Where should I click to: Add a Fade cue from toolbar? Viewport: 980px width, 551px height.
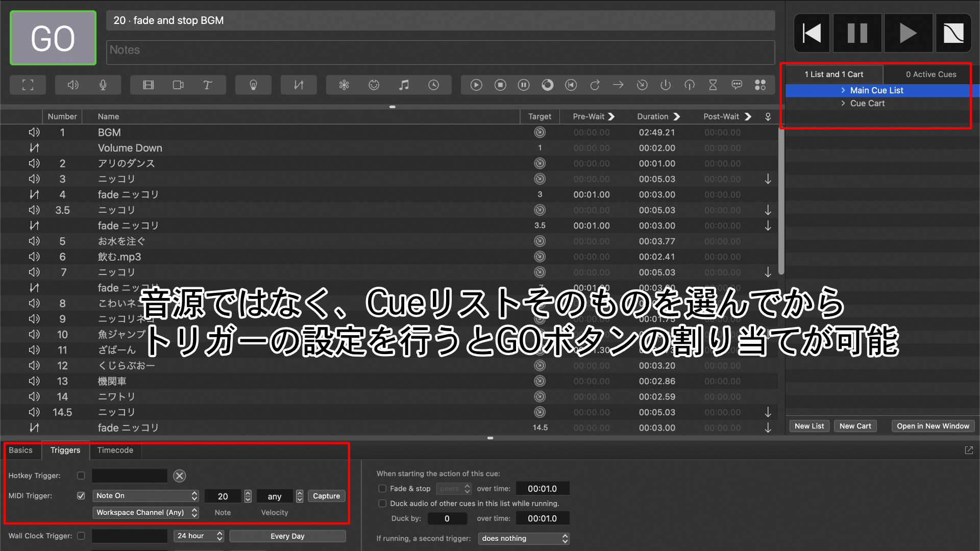299,85
